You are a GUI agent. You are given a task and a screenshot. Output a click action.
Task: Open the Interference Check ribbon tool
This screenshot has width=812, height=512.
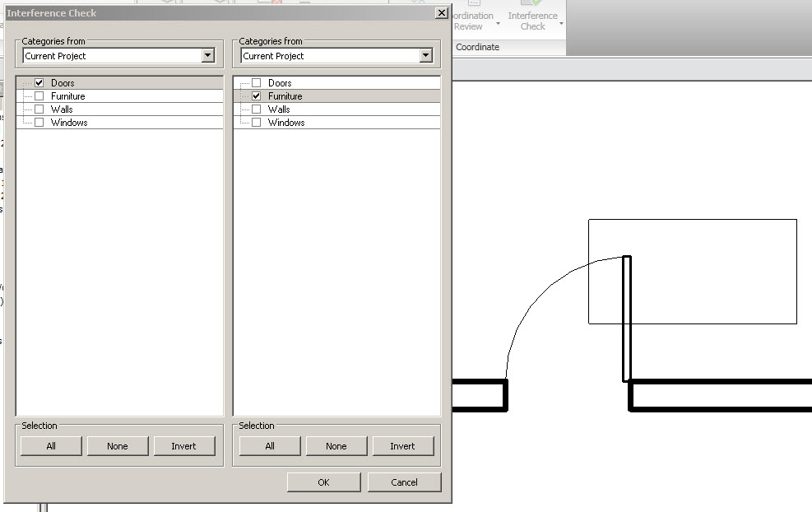coord(532,16)
